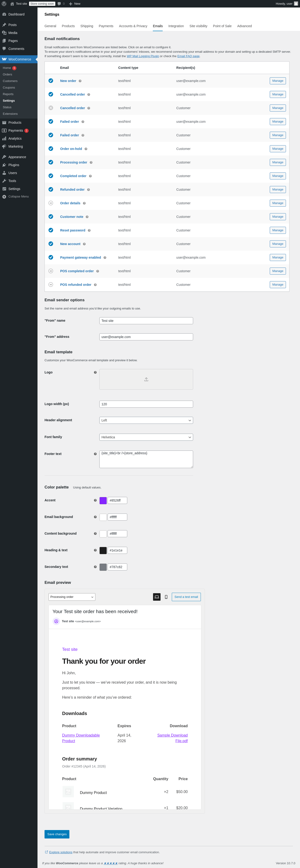
Task: Toggle Payment gateway enabled email status
Action: (51, 257)
